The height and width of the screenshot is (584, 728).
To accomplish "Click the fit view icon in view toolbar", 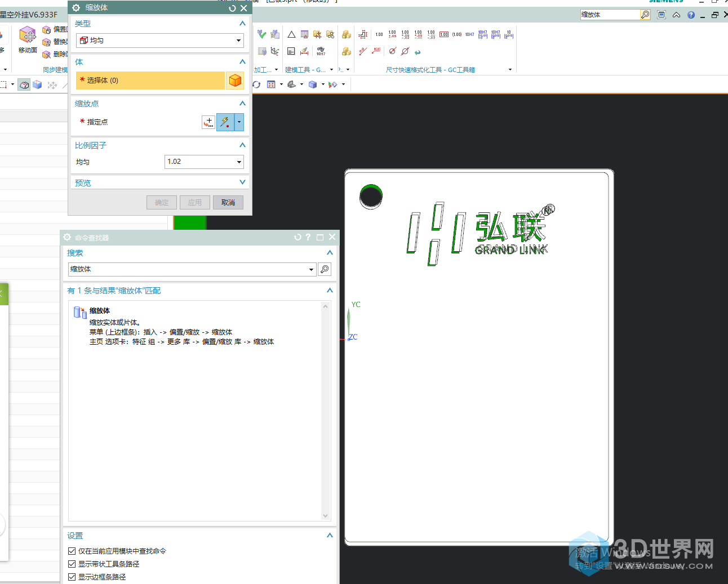I will point(271,84).
